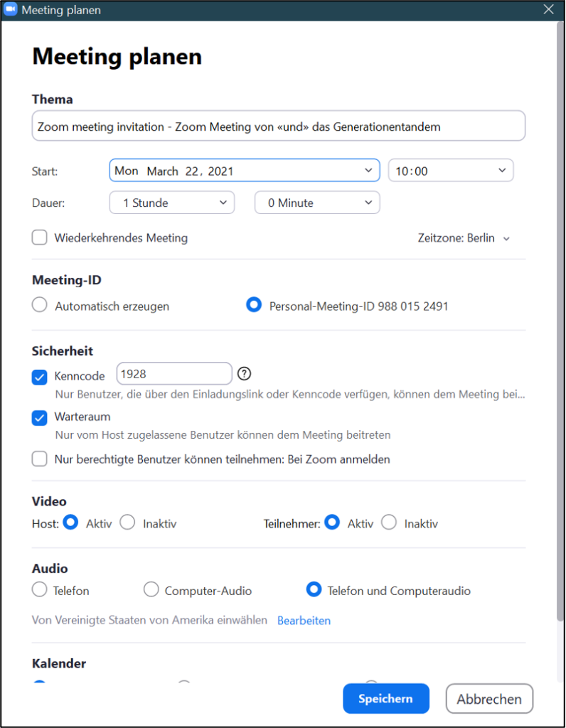The width and height of the screenshot is (566, 728).
Task: Click the Speichern button
Action: click(x=385, y=698)
